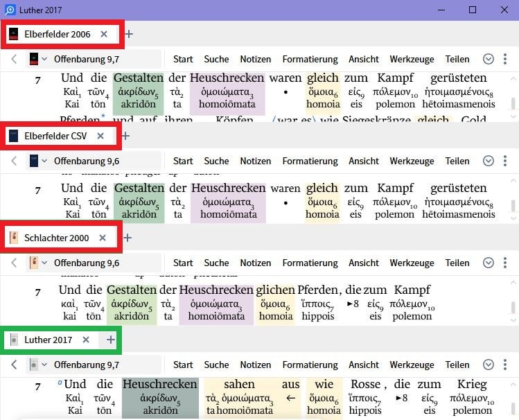The width and height of the screenshot is (519, 420).
Task: Expand circled chevron in Luther 2017 toolbar
Action: pyautogui.click(x=489, y=365)
